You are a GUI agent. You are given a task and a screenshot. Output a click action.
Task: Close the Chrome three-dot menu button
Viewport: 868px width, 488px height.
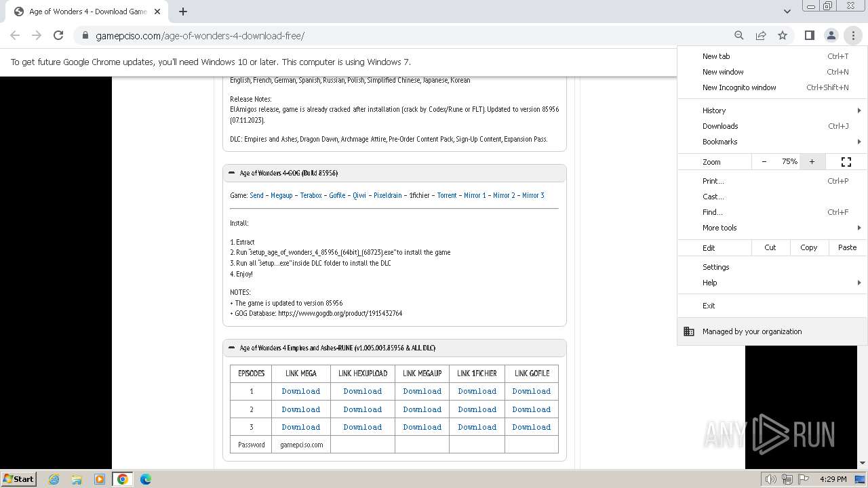pos(853,35)
